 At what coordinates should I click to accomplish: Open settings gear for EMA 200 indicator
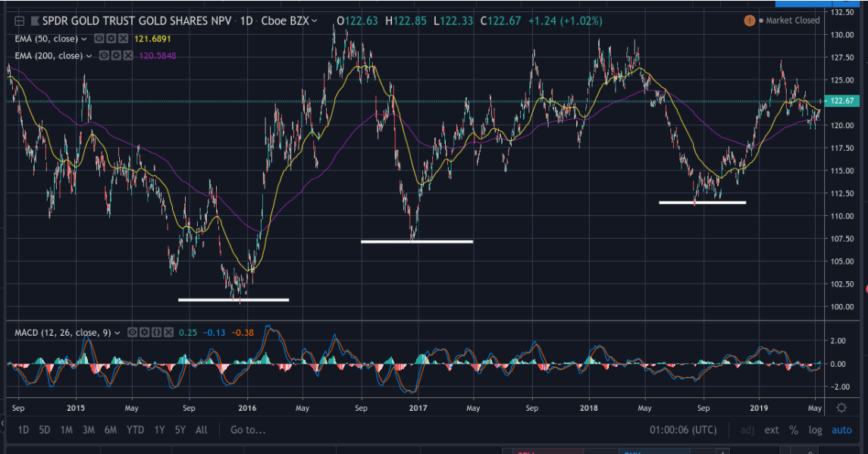click(116, 55)
